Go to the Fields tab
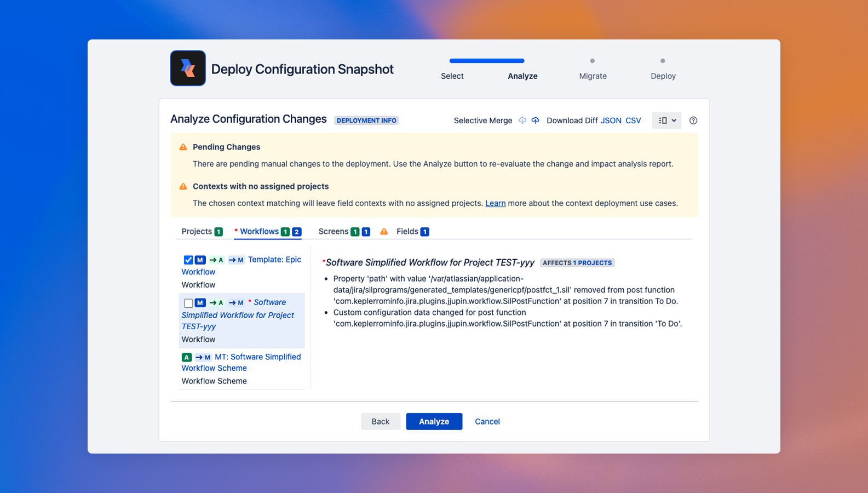Viewport: 868px width, 493px height. pyautogui.click(x=407, y=231)
